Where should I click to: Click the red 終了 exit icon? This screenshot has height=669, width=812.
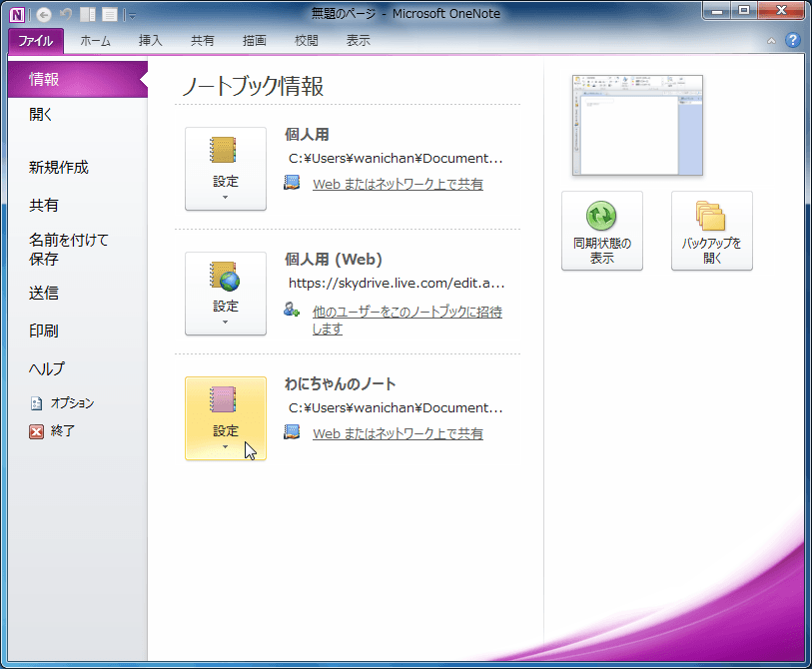click(36, 431)
